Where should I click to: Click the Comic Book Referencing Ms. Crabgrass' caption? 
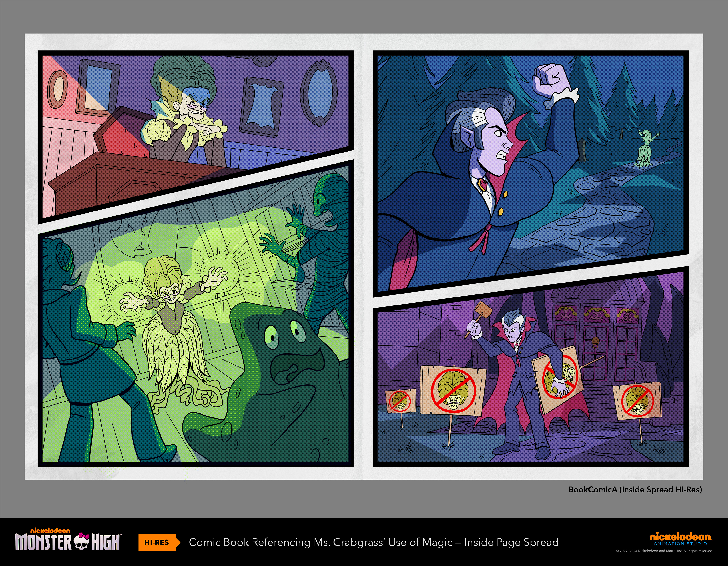(373, 542)
